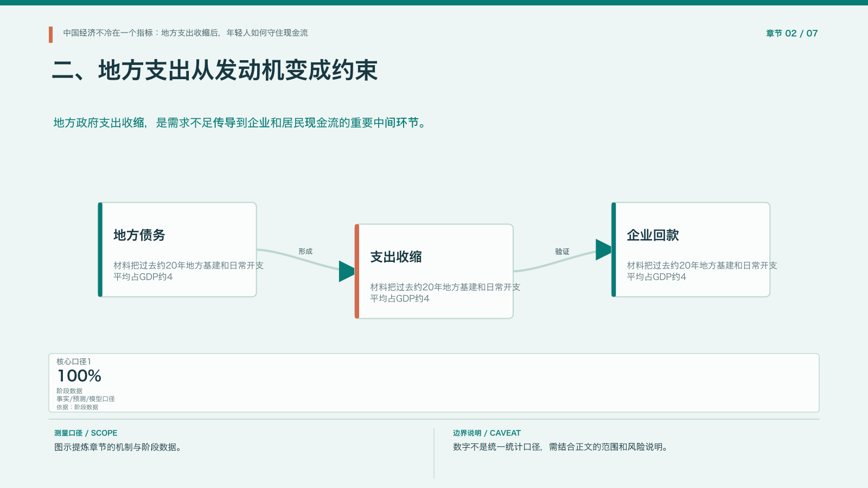Click the chapter indicator 章节 02 / 07

(792, 33)
